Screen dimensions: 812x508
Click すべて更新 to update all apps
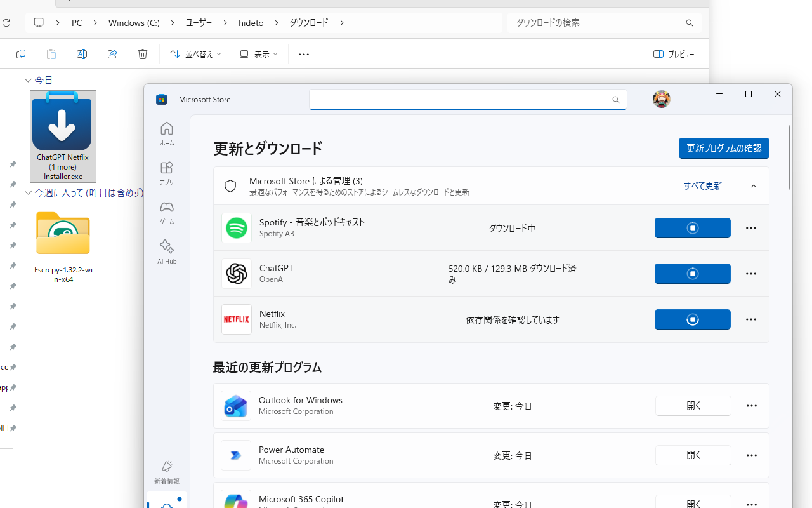[702, 185]
